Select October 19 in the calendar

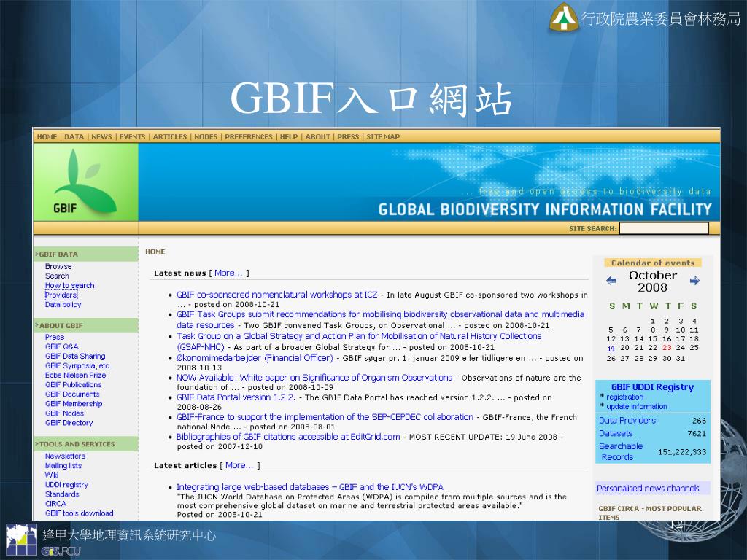611,349
